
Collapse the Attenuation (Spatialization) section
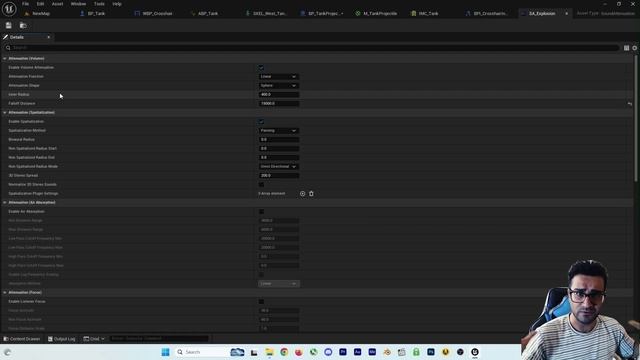(x=4, y=113)
